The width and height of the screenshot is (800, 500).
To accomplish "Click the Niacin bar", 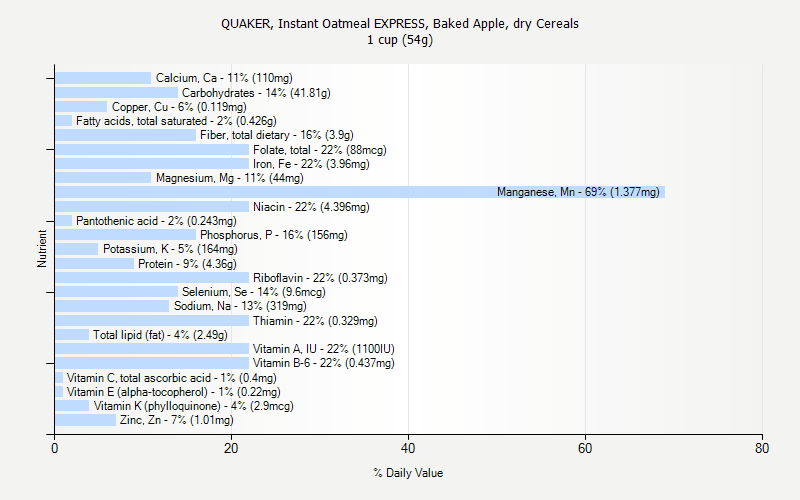I will 152,207.
